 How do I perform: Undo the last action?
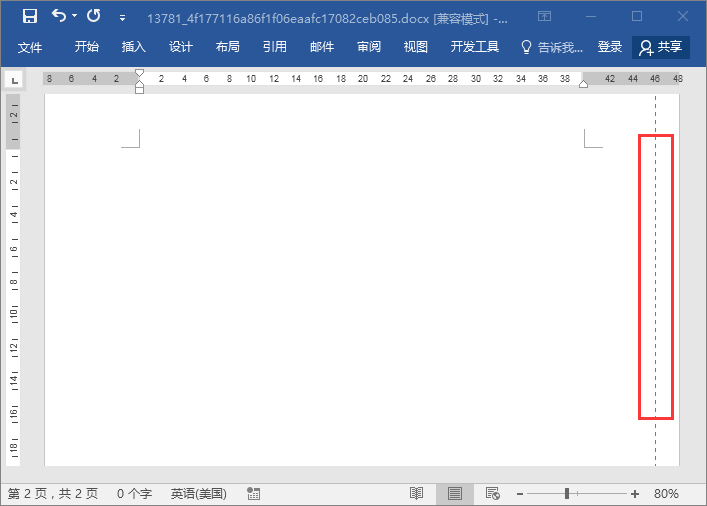coord(59,16)
